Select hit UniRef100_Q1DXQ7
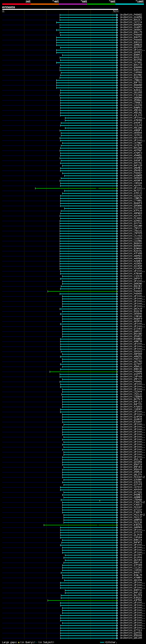This screenshot has height=644, width=146. tap(131, 196)
